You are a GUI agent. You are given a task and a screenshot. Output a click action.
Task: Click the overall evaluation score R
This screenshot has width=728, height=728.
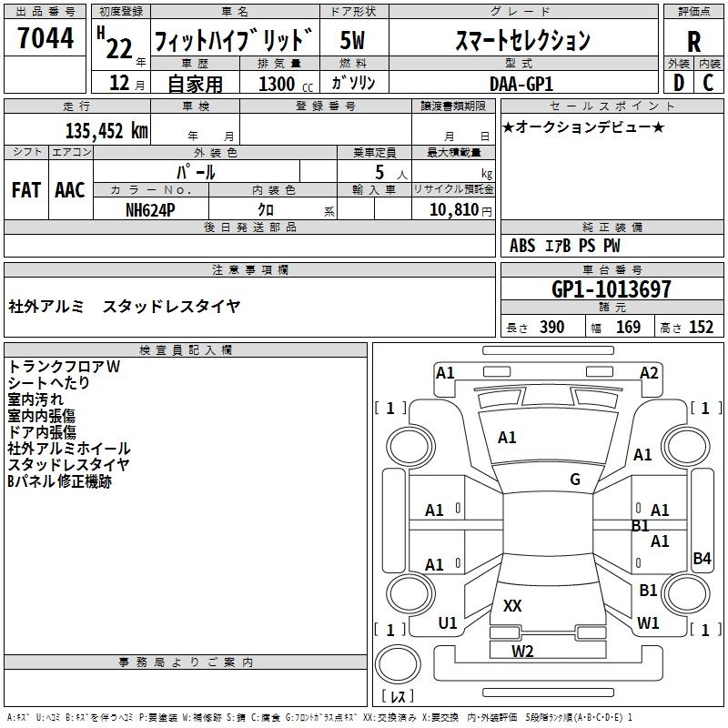pyautogui.click(x=693, y=42)
